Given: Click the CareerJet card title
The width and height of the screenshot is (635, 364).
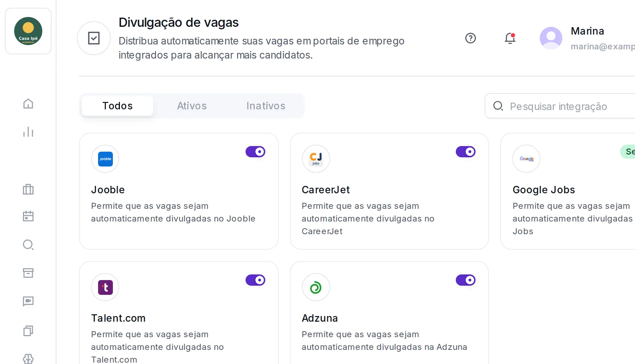Looking at the screenshot, I should point(326,190).
